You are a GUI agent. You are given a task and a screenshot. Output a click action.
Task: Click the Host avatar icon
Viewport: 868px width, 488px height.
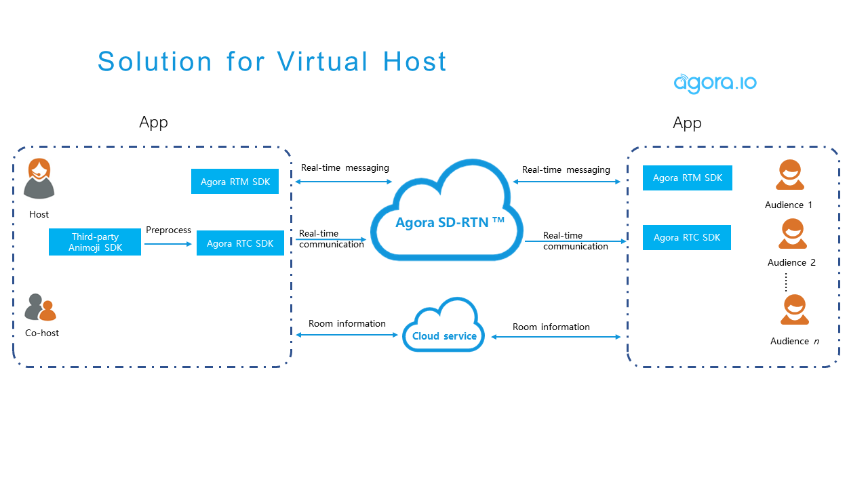coord(39,178)
